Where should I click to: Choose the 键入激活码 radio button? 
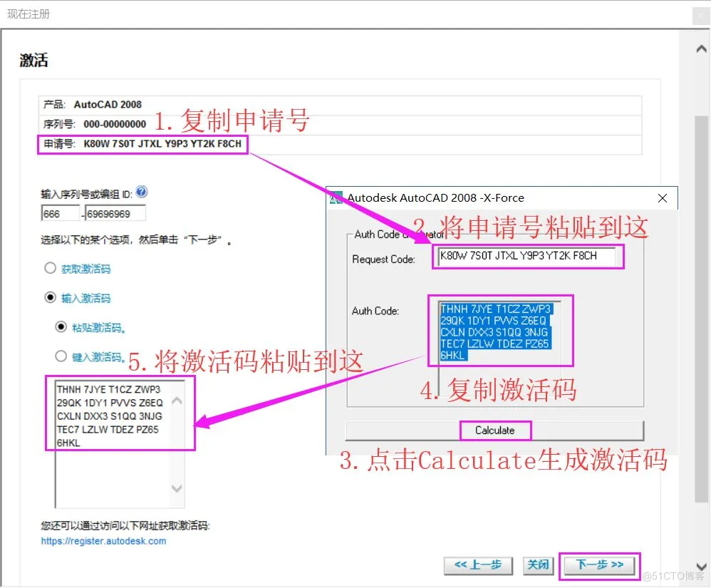click(x=61, y=356)
